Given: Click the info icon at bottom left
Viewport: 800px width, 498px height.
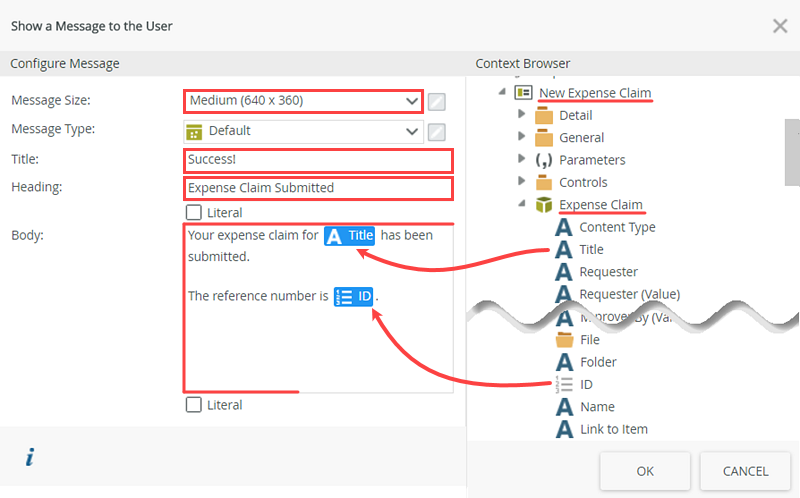Looking at the screenshot, I should (30, 457).
